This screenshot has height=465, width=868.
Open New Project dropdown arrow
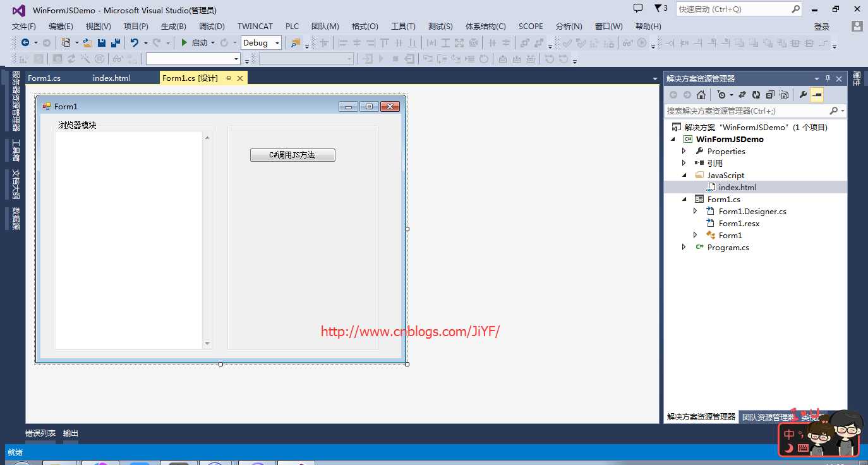coord(77,43)
